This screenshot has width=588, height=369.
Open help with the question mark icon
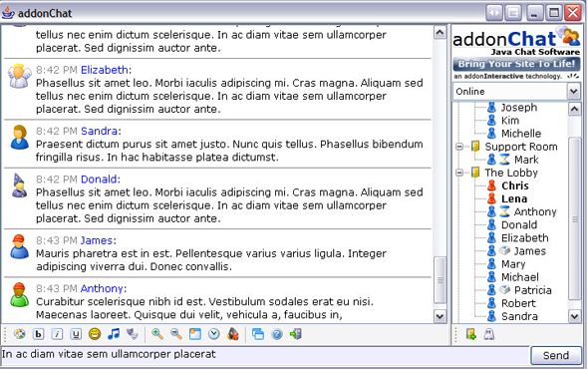(277, 334)
